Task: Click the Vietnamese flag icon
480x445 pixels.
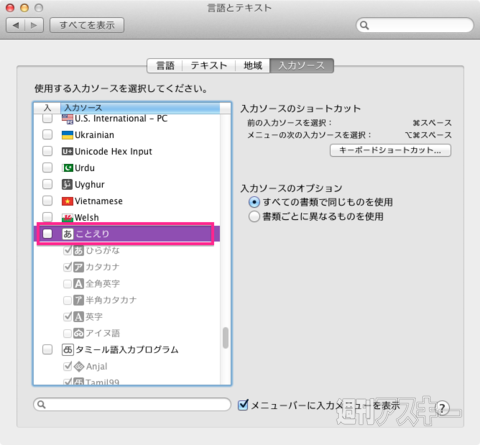Action: click(x=67, y=201)
